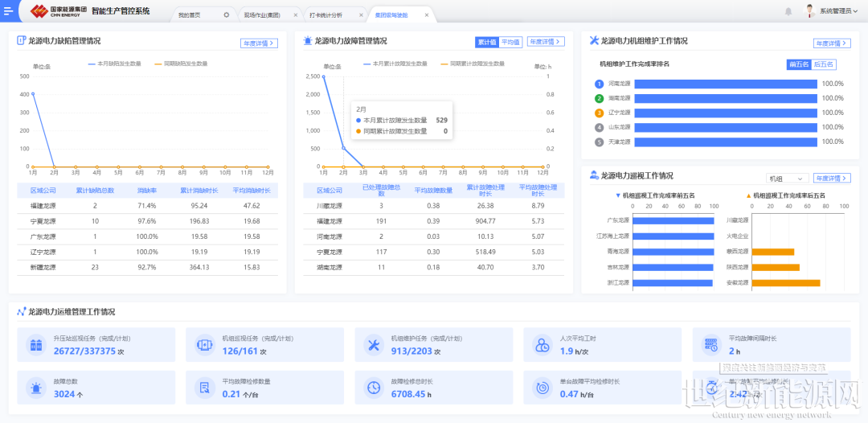The height and width of the screenshot is (423, 868).
Task: Click the 故障检修总时长 clock icon
Action: 374,388
